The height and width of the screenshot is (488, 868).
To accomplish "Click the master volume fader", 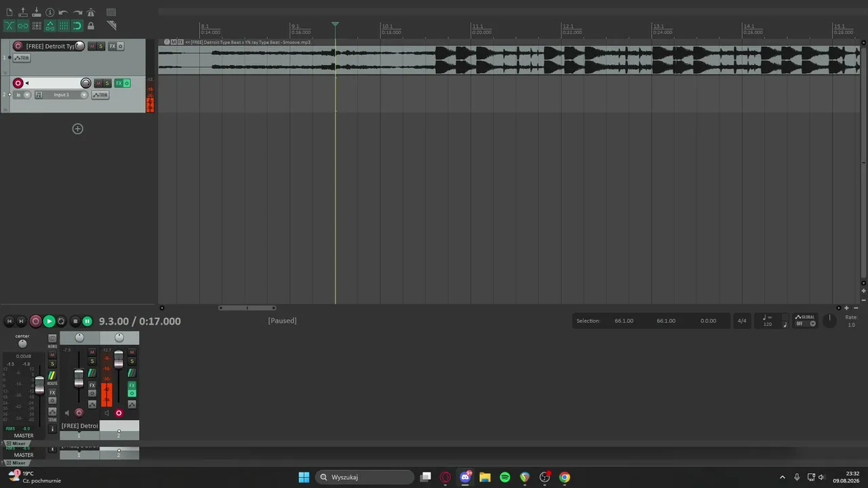I will click(39, 385).
